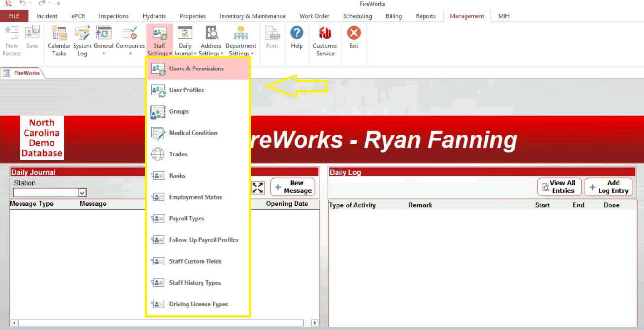
Task: Select Users & Permissions menu entry
Action: [x=198, y=69]
